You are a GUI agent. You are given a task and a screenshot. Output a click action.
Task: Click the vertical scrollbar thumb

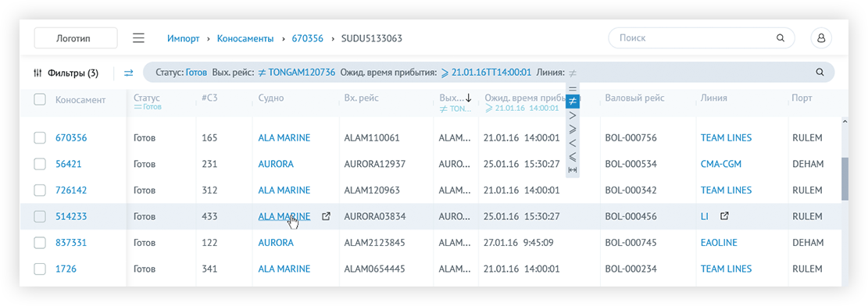pyautogui.click(x=845, y=179)
